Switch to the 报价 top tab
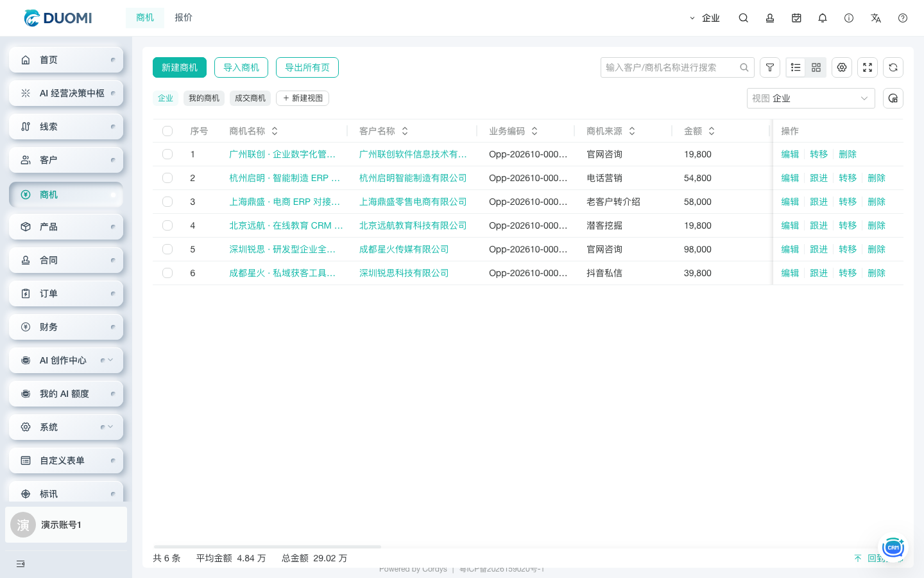This screenshot has width=924, height=578. [x=184, y=17]
